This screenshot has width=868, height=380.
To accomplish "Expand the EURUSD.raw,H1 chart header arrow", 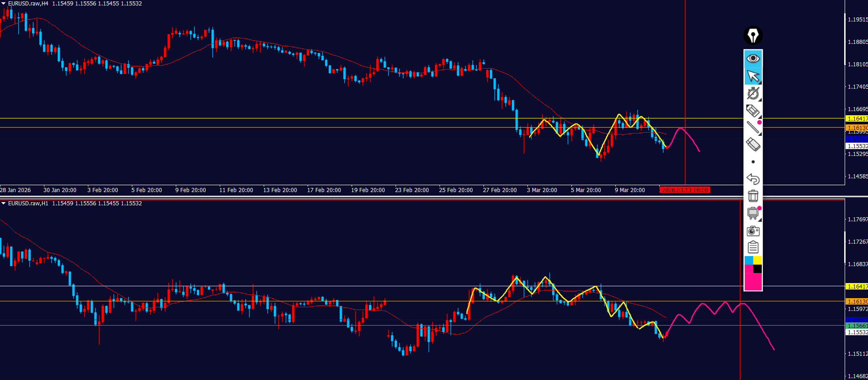I will (4, 203).
